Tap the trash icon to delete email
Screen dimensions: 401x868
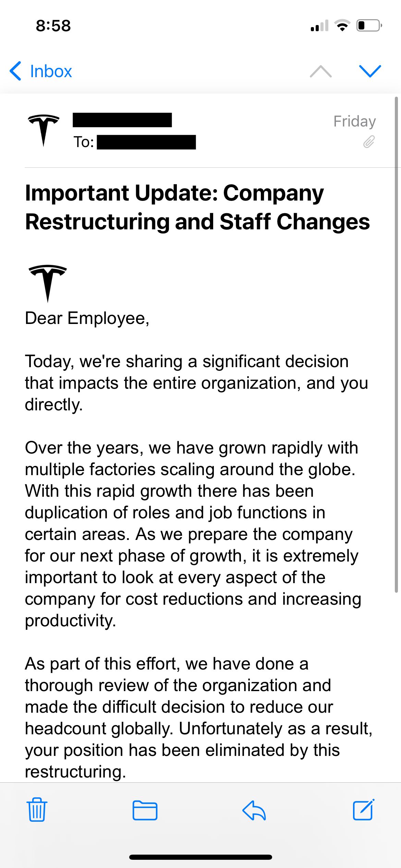click(37, 810)
